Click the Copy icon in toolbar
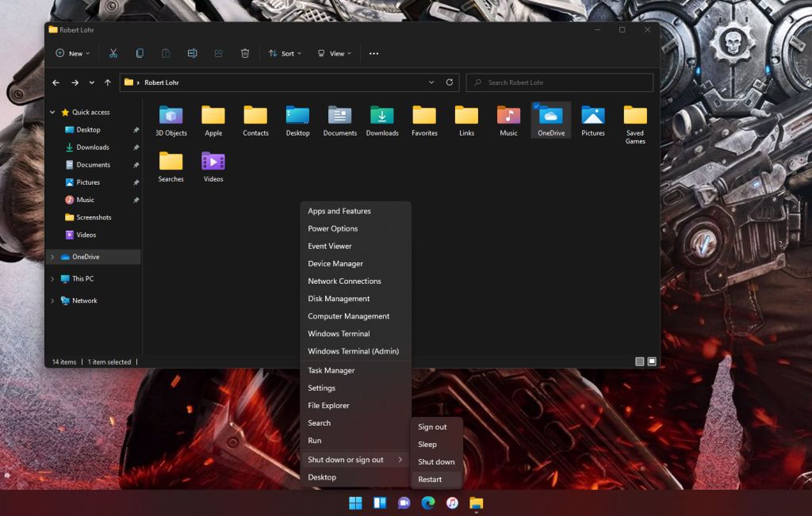 click(140, 53)
